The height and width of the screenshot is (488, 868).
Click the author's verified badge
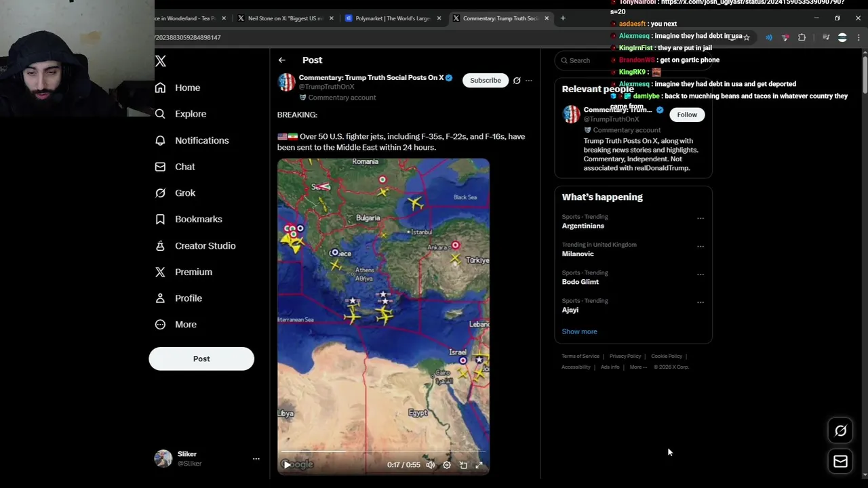pyautogui.click(x=449, y=78)
